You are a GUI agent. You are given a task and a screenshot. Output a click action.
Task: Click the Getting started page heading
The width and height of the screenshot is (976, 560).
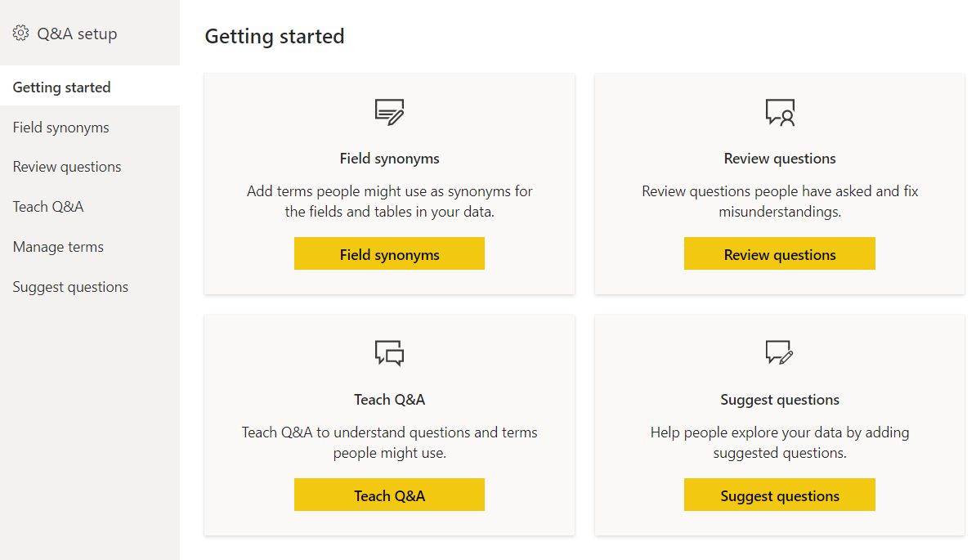click(x=275, y=36)
